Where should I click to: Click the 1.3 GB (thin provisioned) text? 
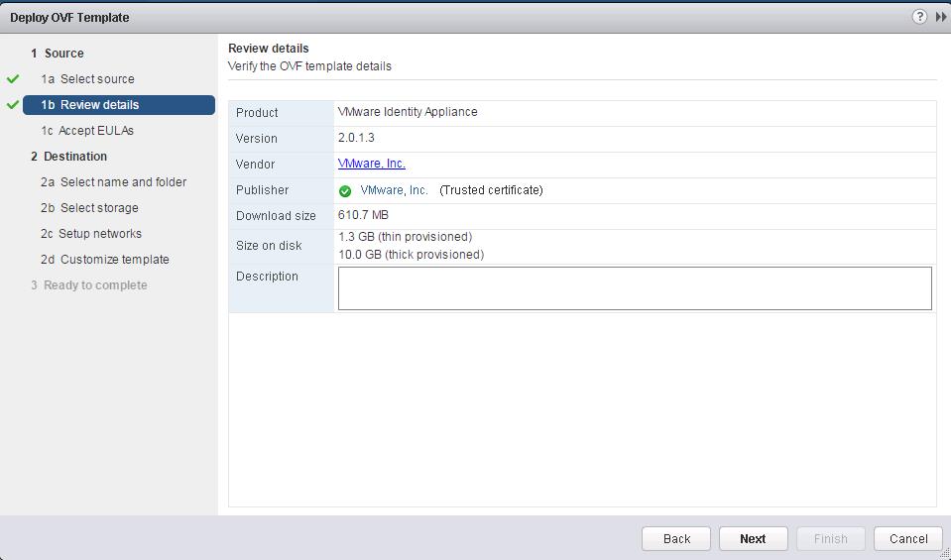pyautogui.click(x=406, y=237)
